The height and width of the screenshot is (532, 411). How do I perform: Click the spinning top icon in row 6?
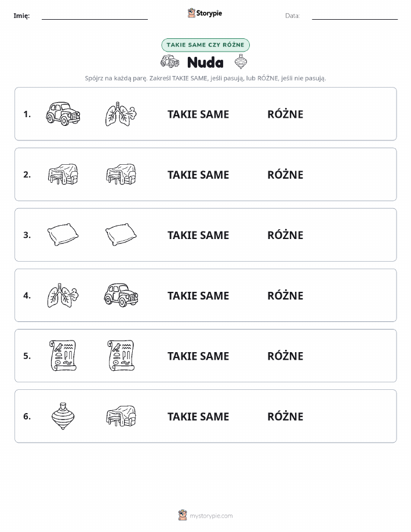click(63, 416)
